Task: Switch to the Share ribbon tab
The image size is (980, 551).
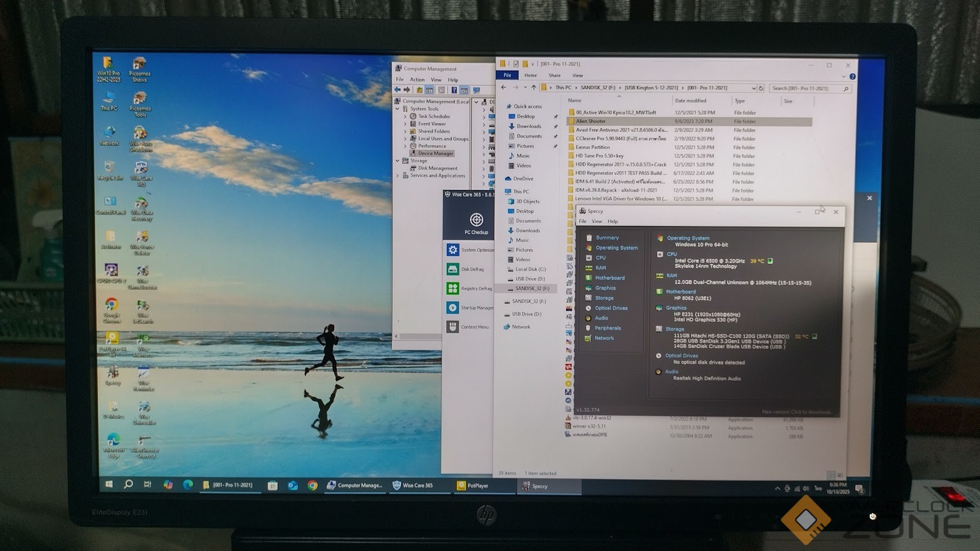Action: pyautogui.click(x=554, y=76)
